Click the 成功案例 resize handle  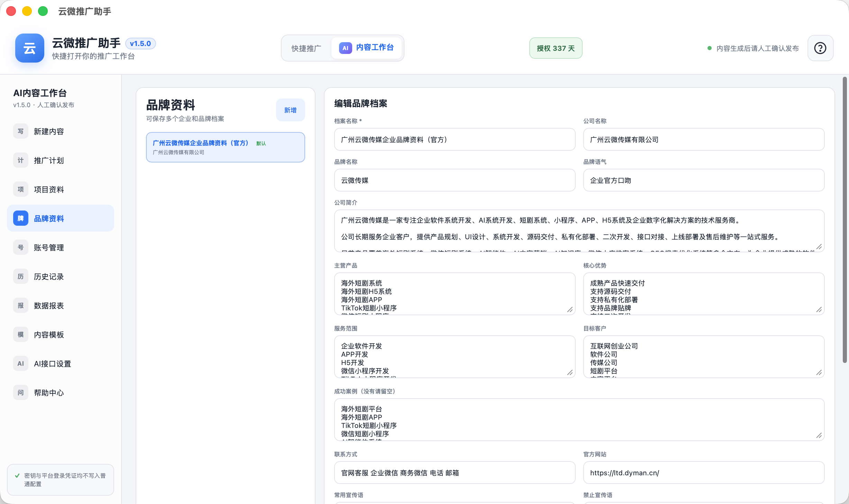pyautogui.click(x=819, y=435)
